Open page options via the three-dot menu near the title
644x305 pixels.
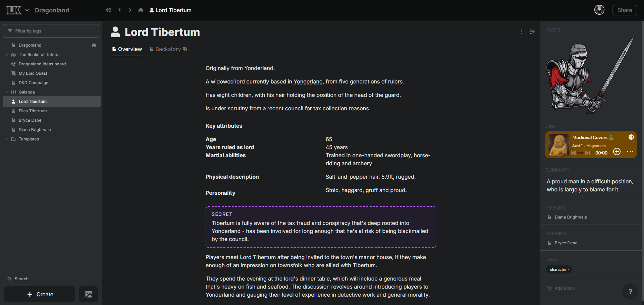(x=521, y=32)
